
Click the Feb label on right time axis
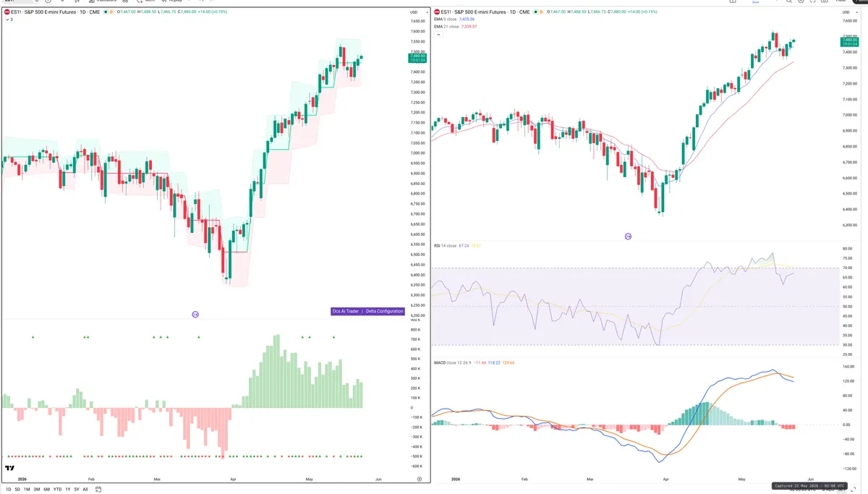(x=524, y=480)
